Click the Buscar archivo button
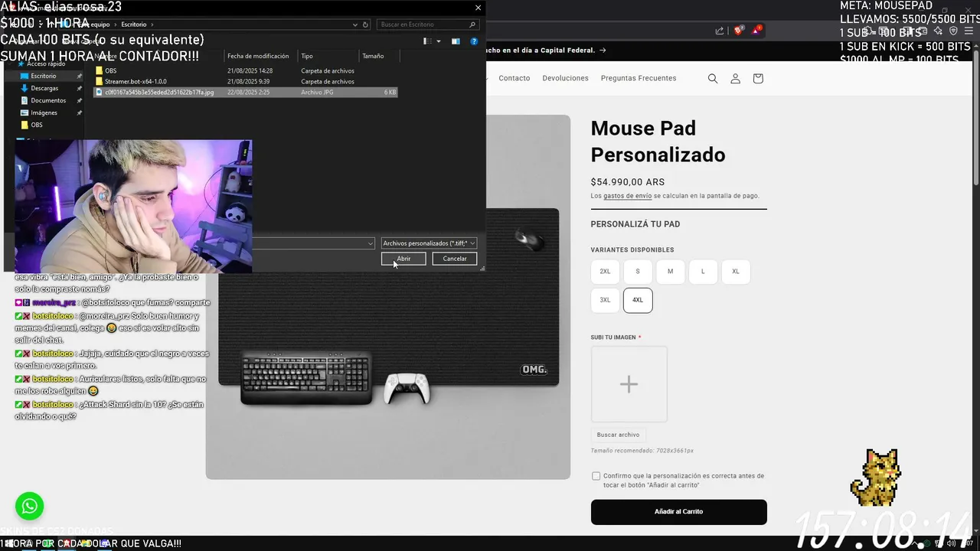This screenshot has height=551, width=980. click(618, 435)
